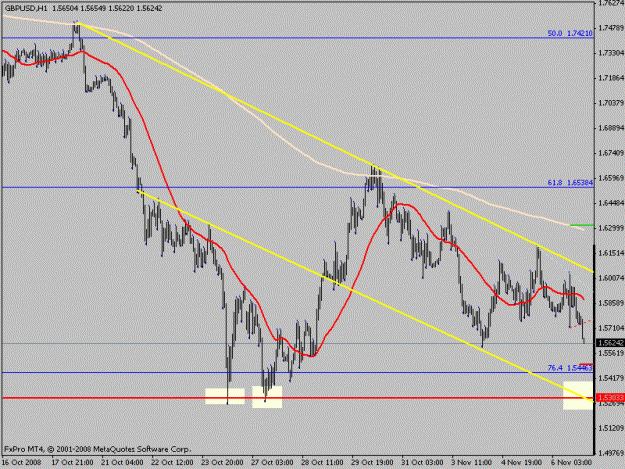Click the '21 Oct 04:00' time label
This screenshot has height=469, width=625.
tap(122, 462)
